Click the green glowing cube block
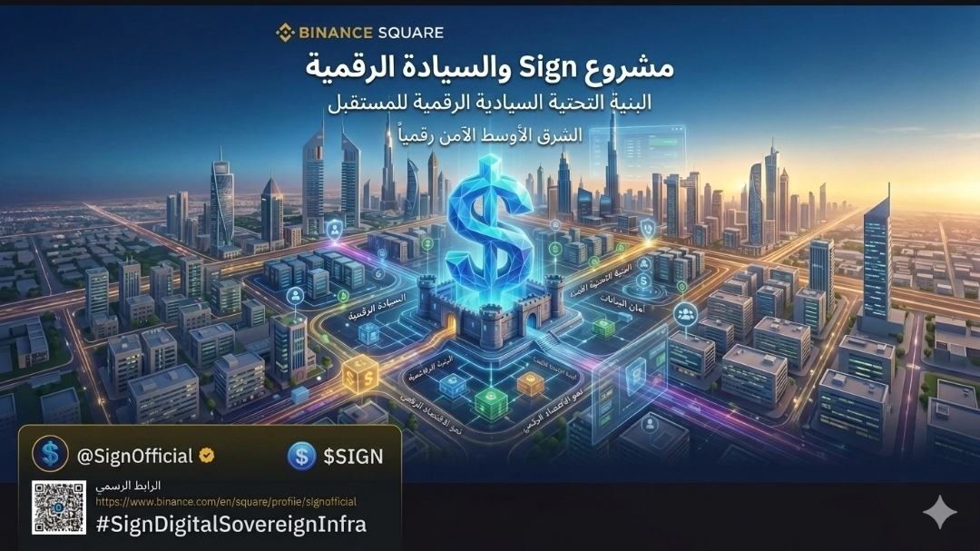Image resolution: width=980 pixels, height=551 pixels. 491,402
